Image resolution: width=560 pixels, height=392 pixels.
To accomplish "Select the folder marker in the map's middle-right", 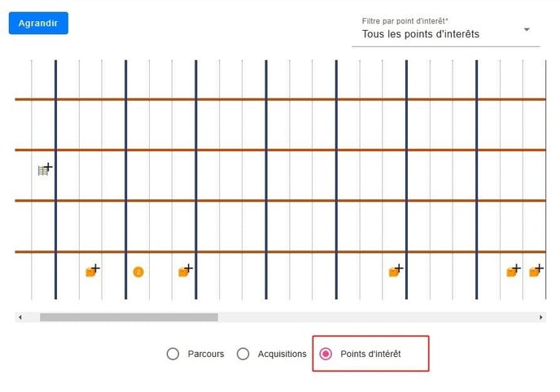I will point(395,272).
